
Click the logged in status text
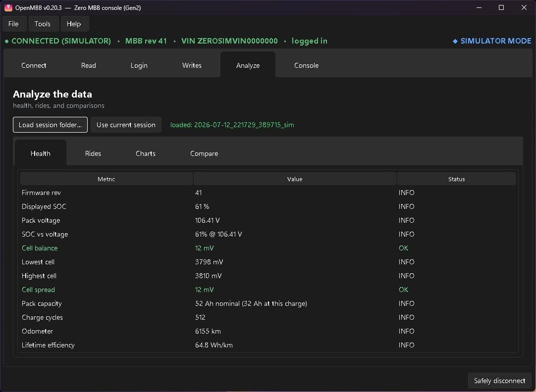pos(309,41)
